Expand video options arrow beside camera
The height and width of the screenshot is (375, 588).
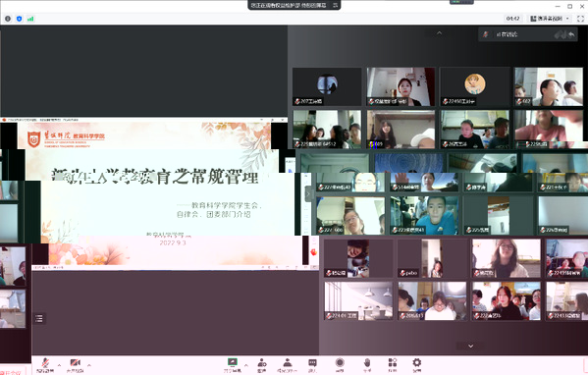(89, 364)
